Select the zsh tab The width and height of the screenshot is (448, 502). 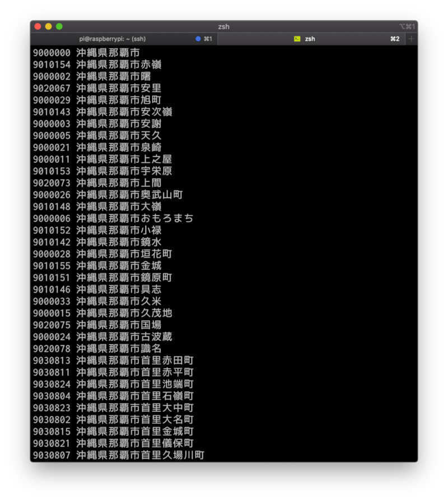point(310,39)
